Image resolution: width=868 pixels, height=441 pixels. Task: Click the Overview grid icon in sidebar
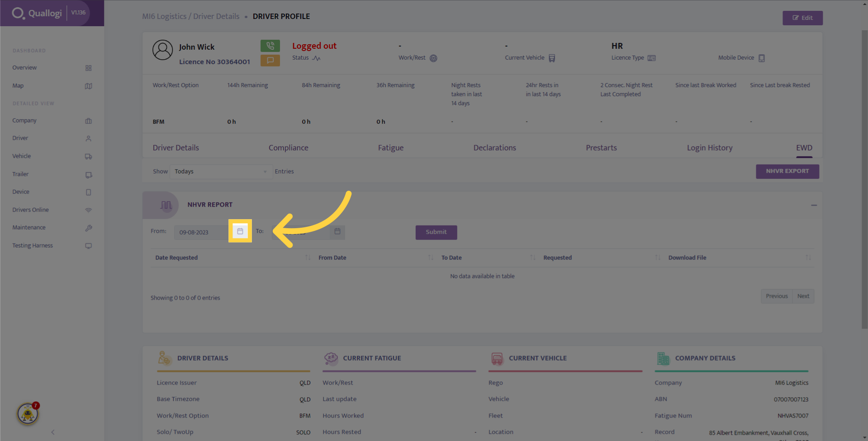[x=89, y=68]
